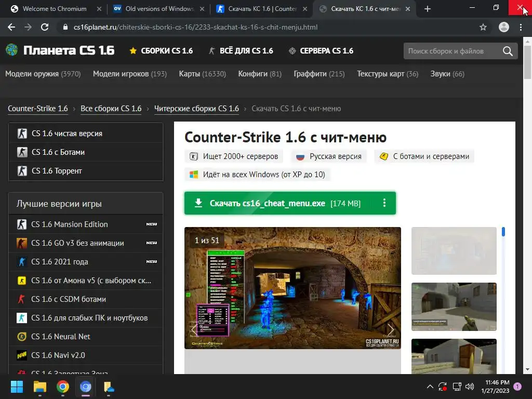Open Модели игроков category
This screenshot has width=532, height=399.
tap(129, 74)
